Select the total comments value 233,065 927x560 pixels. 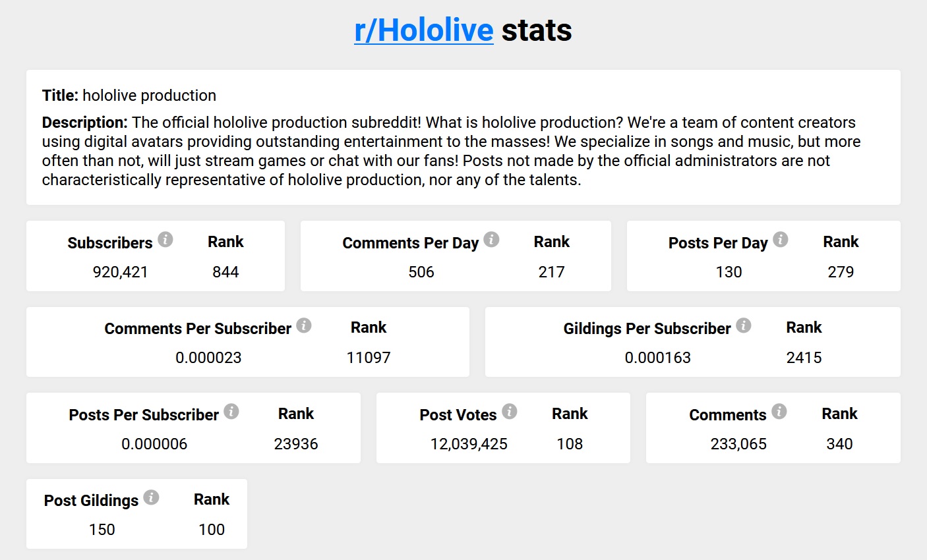click(x=738, y=444)
